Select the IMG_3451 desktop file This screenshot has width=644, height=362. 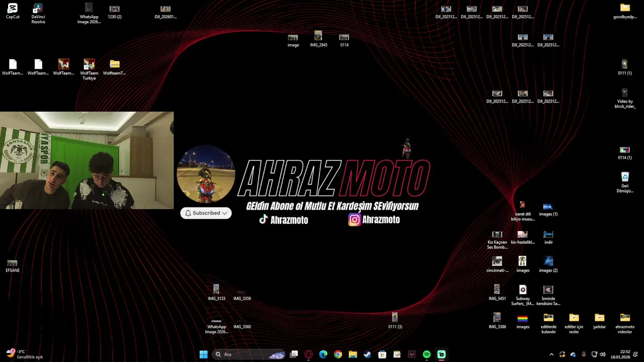[x=497, y=293]
